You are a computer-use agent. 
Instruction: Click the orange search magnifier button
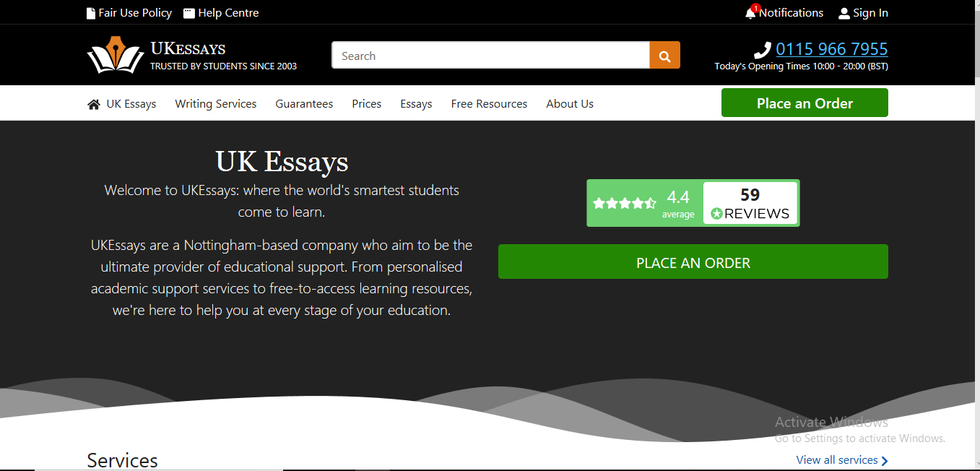click(664, 56)
